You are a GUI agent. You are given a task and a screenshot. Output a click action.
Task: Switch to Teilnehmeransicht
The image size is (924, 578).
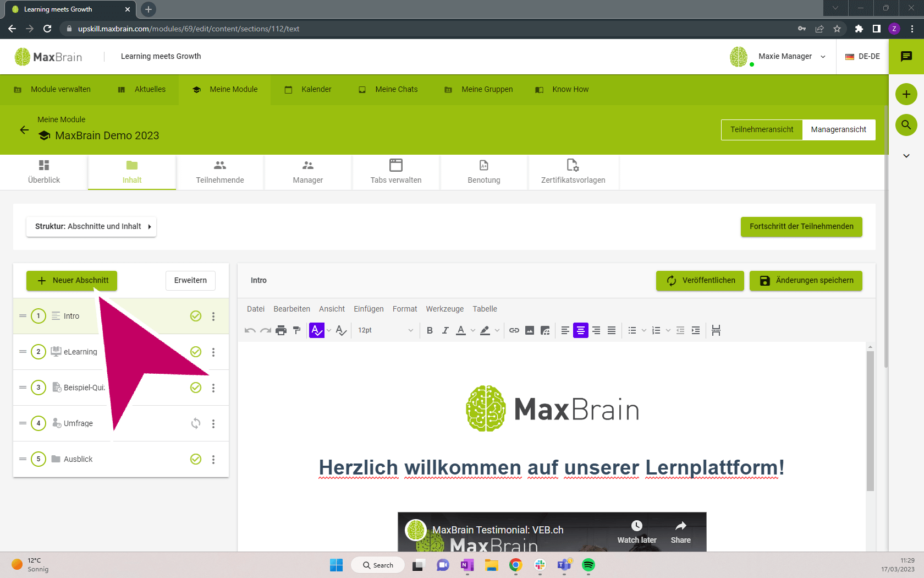pos(762,130)
